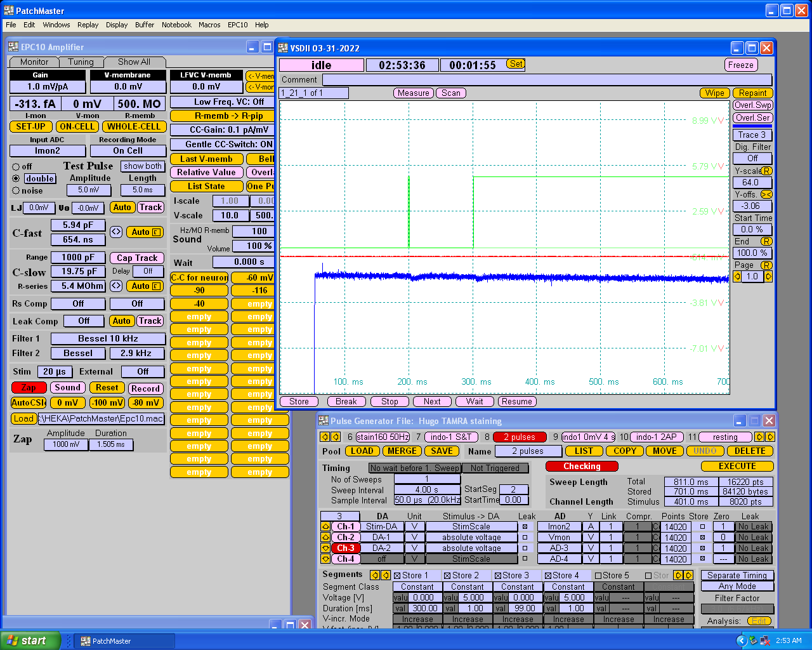Click the Y-offs. center icon
The width and height of the screenshot is (812, 650).
tap(766, 194)
